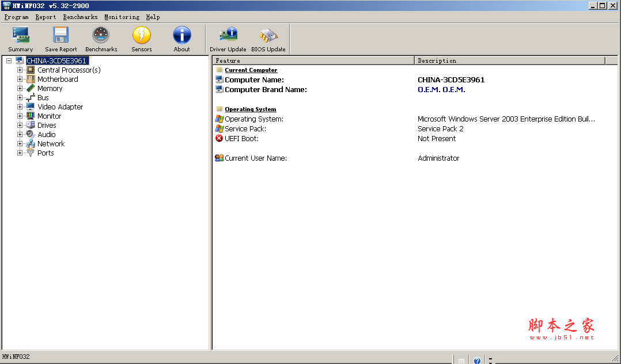
Task: Select the Motherboard tree label
Action: (x=58, y=79)
